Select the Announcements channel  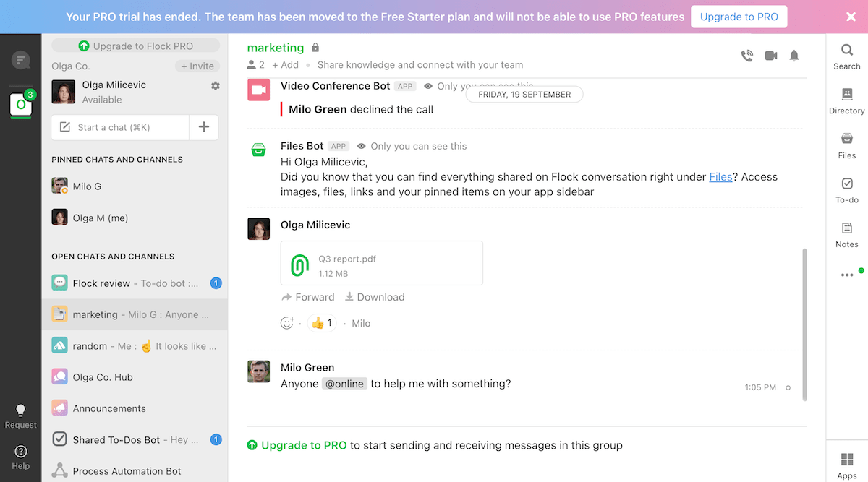109,408
